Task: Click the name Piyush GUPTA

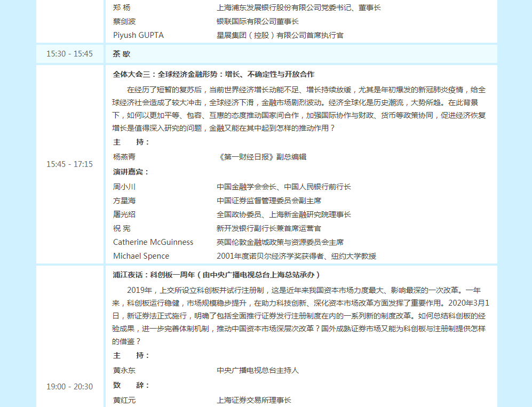Action: click(138, 35)
